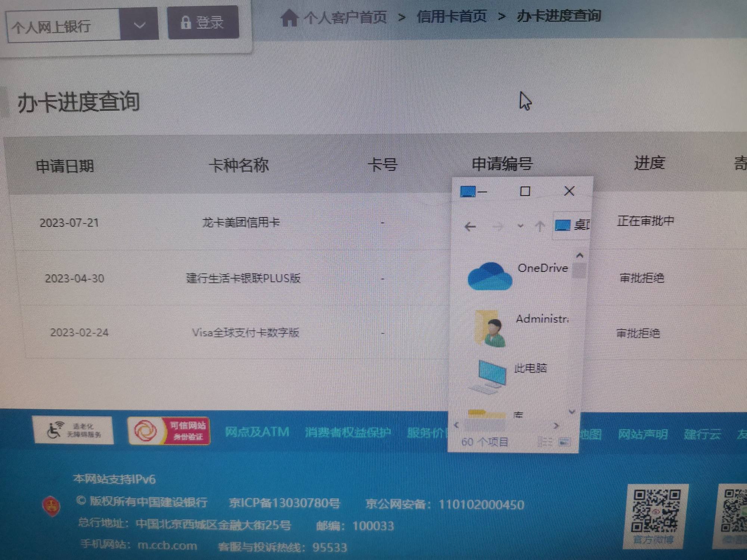Click the home icon beside 个人客户首页
The height and width of the screenshot is (560, 747).
(x=289, y=18)
